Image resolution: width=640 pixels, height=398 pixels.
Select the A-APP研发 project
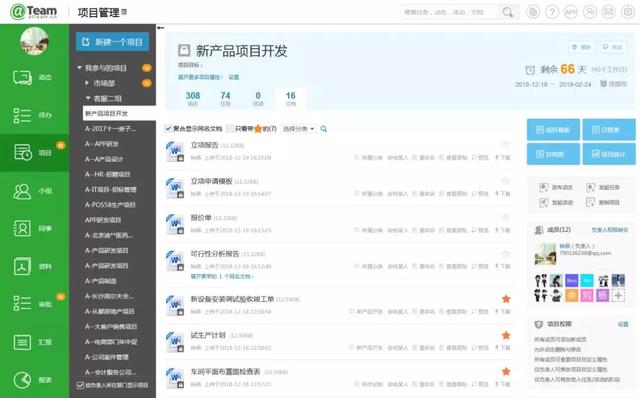point(102,144)
